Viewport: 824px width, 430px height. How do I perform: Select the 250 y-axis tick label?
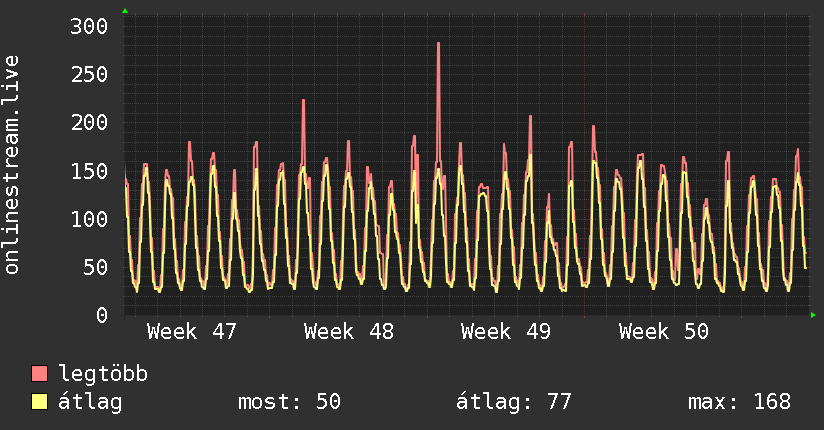pos(87,75)
